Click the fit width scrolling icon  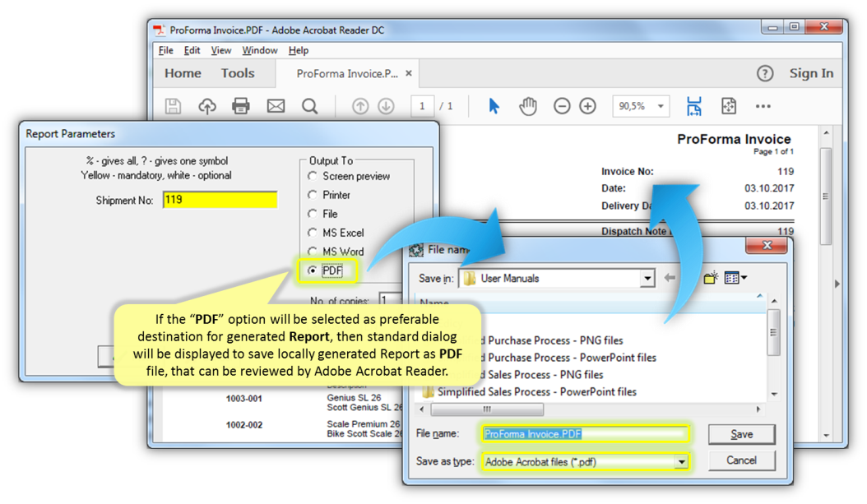tap(694, 106)
